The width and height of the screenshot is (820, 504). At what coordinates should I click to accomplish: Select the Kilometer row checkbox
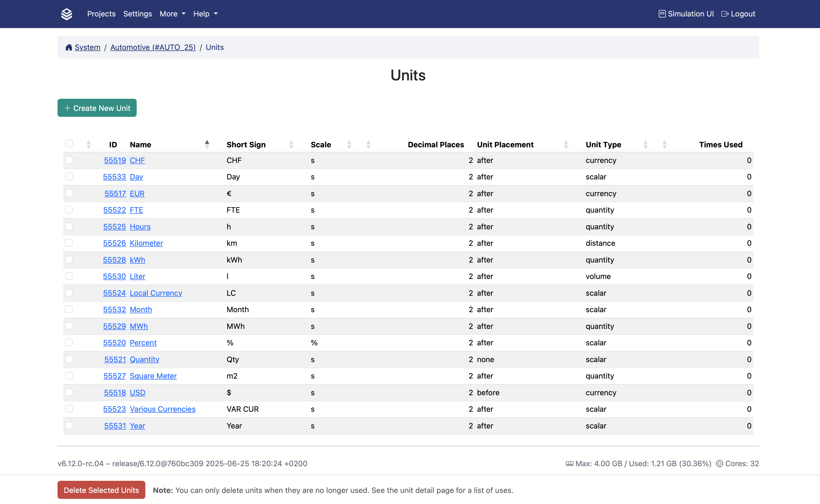click(x=69, y=243)
